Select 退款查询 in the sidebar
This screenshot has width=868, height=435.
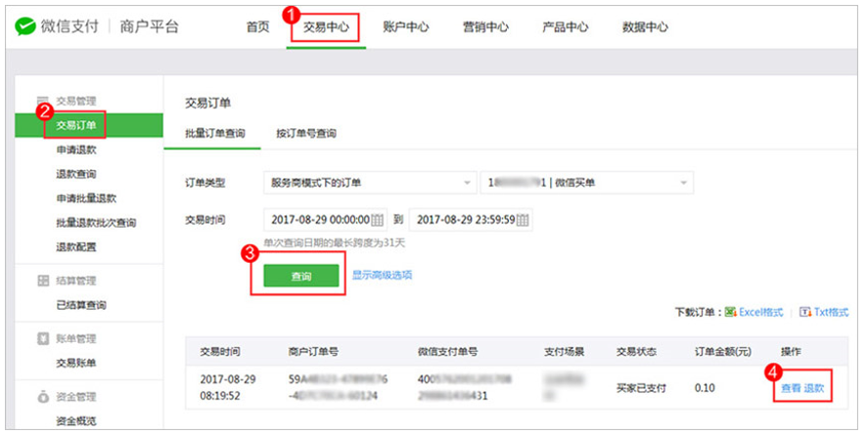point(75,174)
